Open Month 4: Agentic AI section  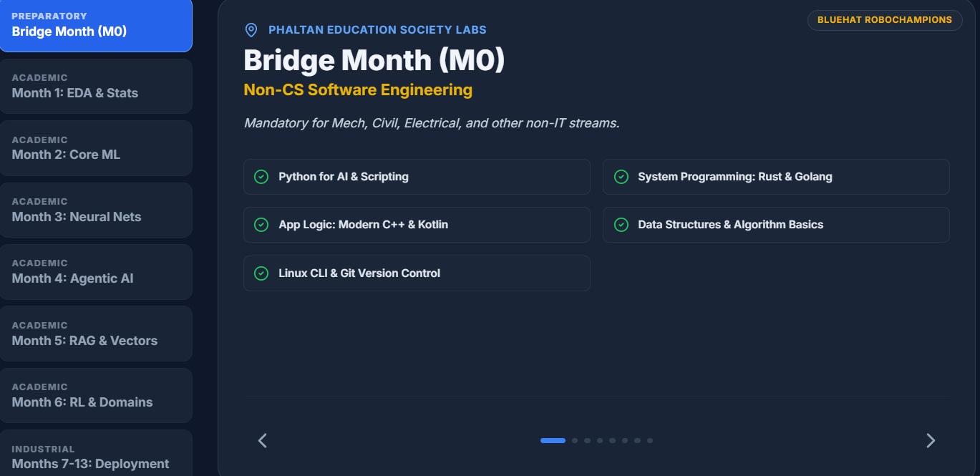[x=96, y=272]
